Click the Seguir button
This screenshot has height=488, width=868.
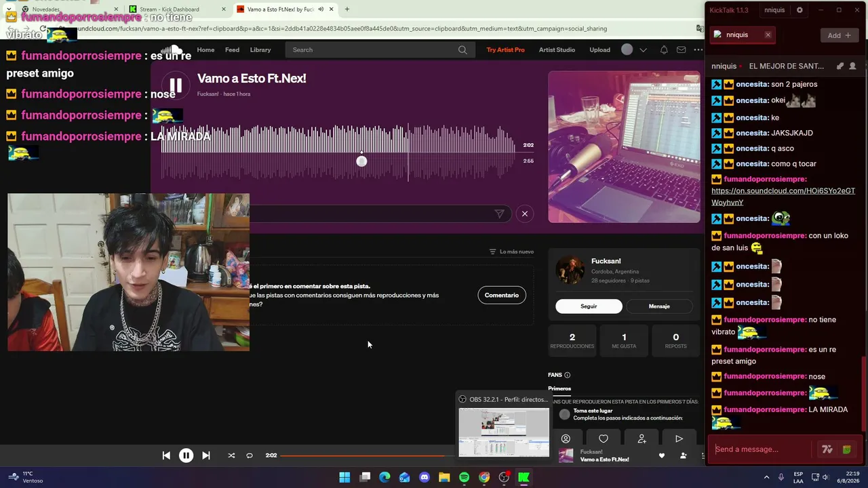tap(589, 306)
